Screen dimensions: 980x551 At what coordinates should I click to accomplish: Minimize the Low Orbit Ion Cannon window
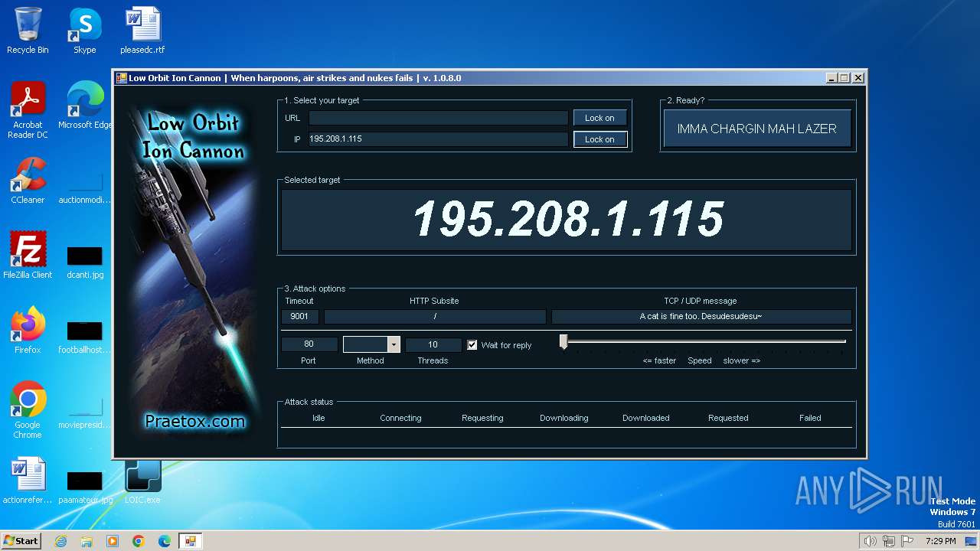[x=831, y=78]
